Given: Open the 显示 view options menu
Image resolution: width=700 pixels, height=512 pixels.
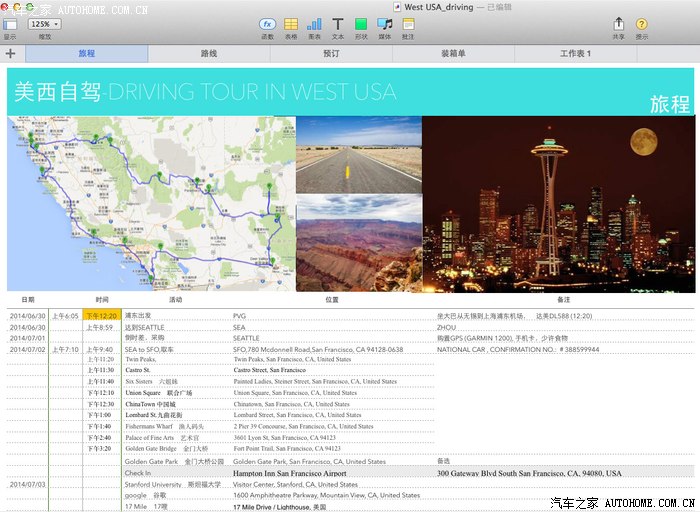Looking at the screenshot, I should pyautogui.click(x=10, y=24).
